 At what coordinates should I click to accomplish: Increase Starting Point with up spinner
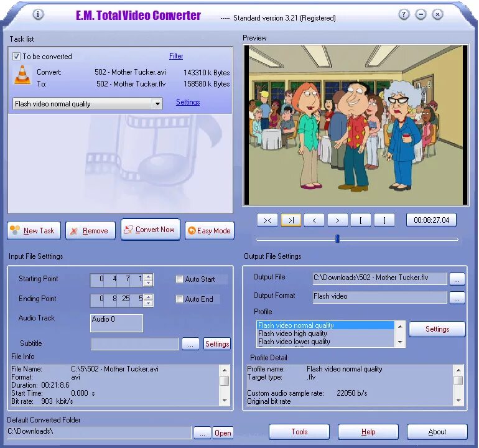(148, 277)
